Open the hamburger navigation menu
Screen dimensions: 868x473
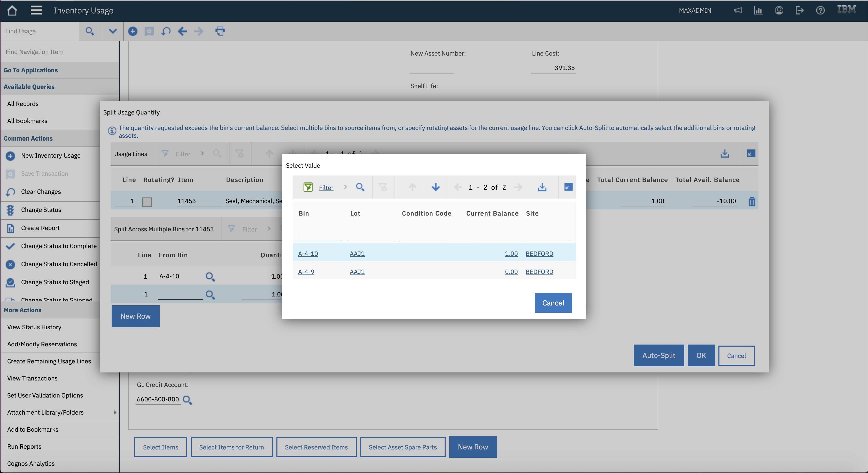(36, 10)
